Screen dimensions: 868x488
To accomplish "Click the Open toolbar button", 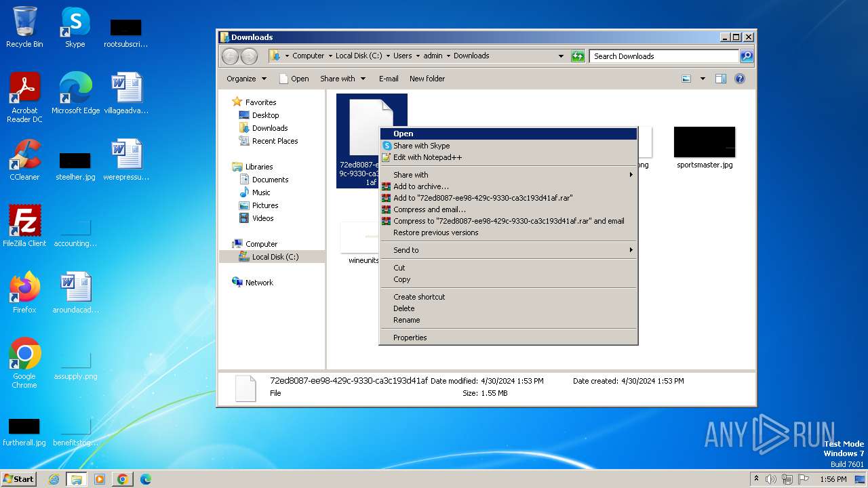I will coord(294,79).
